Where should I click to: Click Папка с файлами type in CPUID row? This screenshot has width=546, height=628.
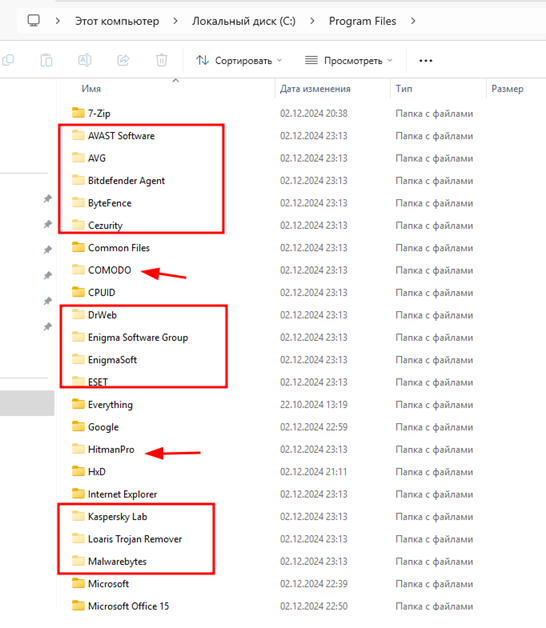coord(434,293)
